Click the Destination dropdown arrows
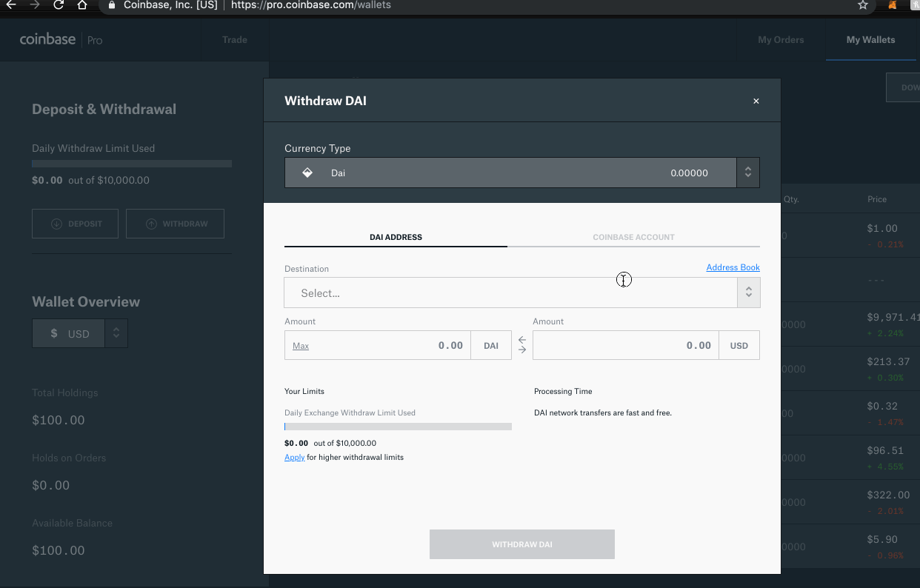This screenshot has height=588, width=920. click(749, 293)
